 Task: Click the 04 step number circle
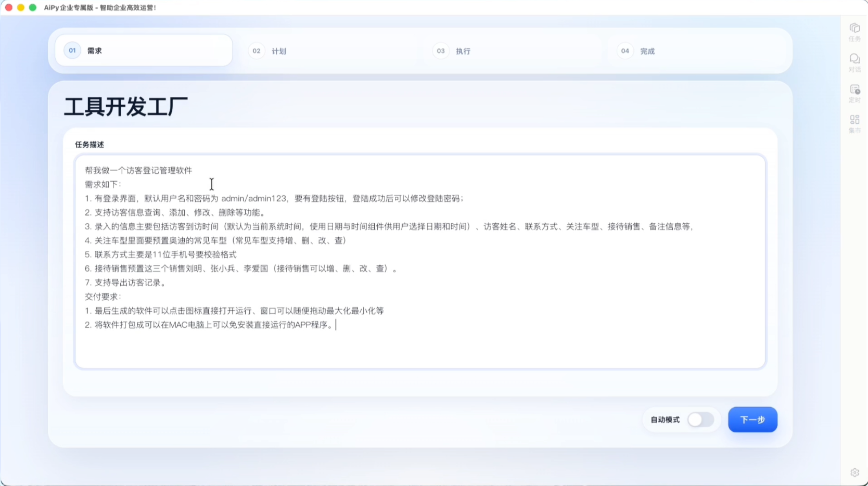click(625, 51)
